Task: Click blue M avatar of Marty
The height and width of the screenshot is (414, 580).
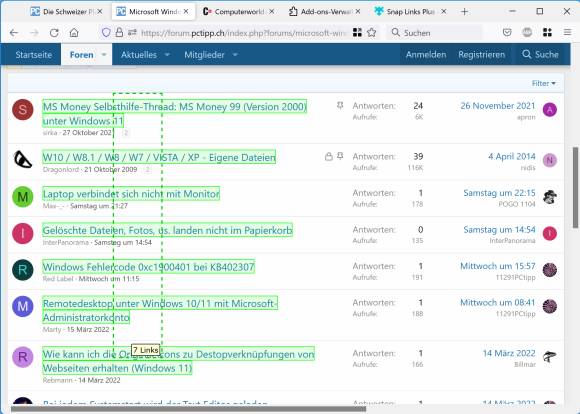Action: (23, 306)
